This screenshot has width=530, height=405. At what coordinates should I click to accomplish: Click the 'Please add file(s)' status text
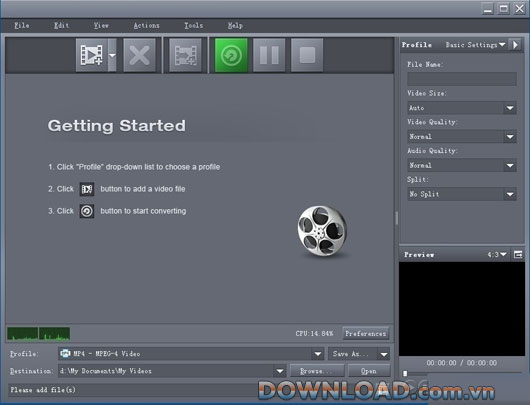43,390
